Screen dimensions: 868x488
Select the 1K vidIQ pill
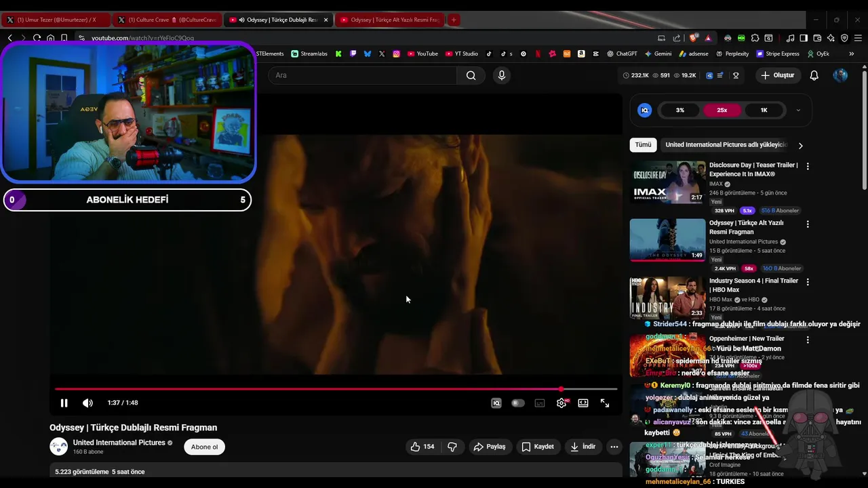tap(764, 110)
